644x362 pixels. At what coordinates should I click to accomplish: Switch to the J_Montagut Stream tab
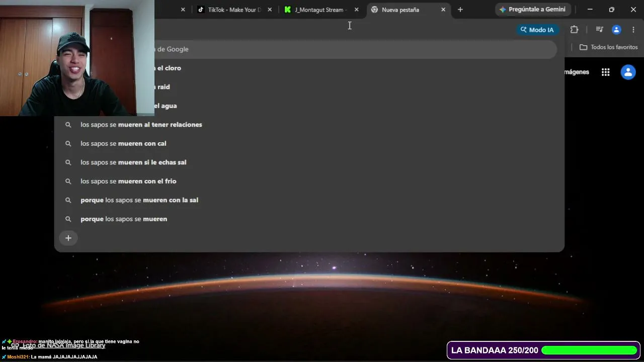coord(321,10)
